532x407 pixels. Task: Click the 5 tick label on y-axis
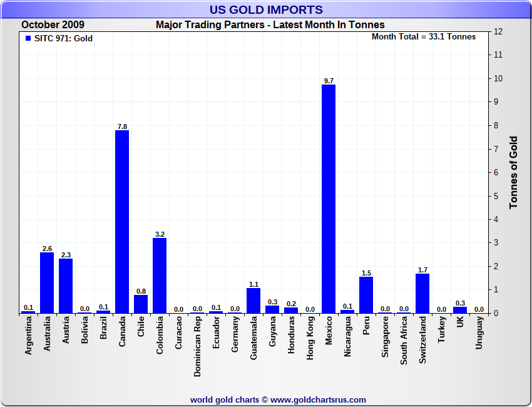pyautogui.click(x=496, y=196)
